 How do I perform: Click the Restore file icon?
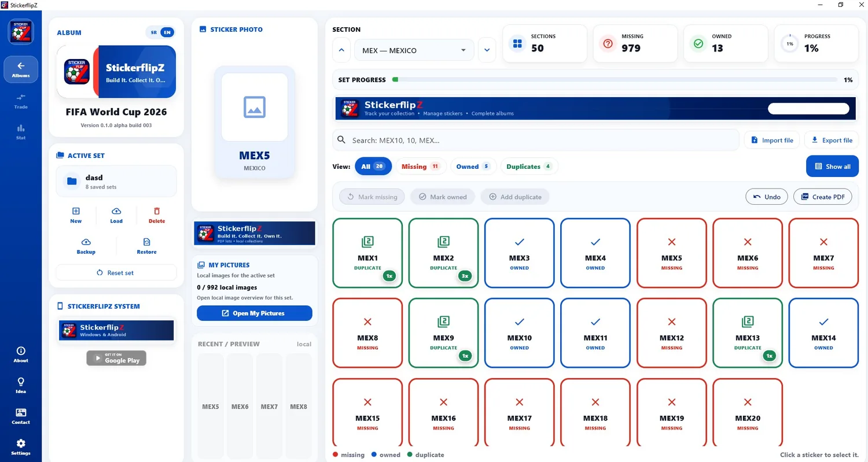pyautogui.click(x=146, y=242)
